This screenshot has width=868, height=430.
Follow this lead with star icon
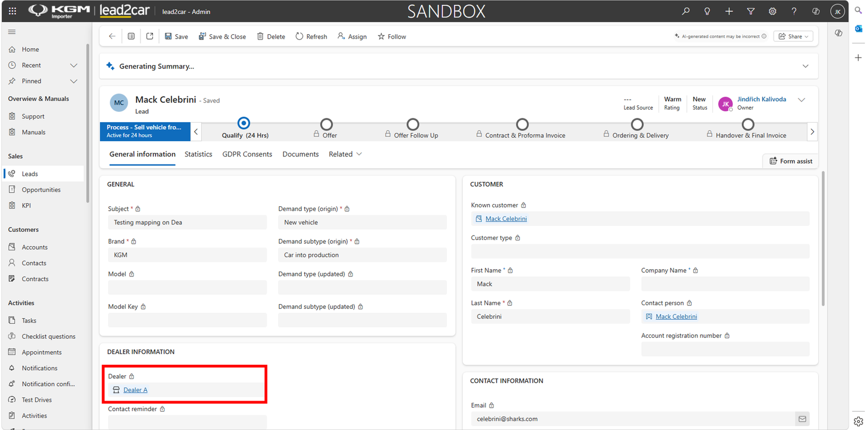tap(392, 36)
